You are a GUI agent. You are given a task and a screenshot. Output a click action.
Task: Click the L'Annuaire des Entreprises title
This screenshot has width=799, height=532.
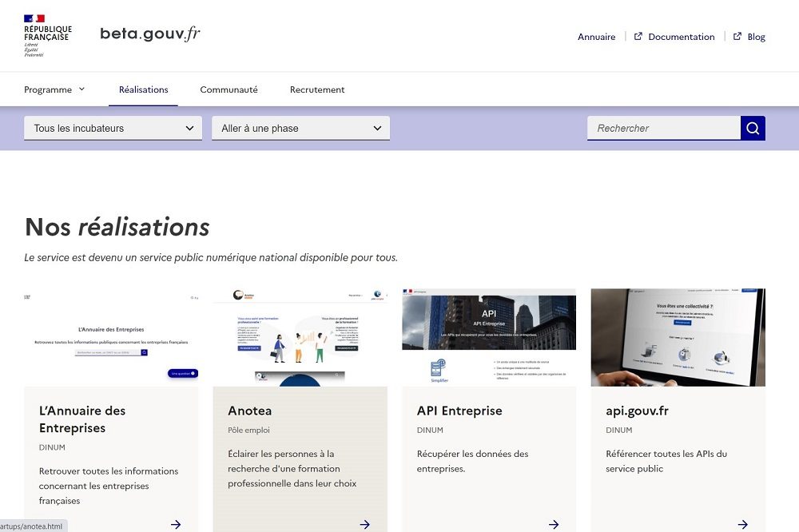82,419
